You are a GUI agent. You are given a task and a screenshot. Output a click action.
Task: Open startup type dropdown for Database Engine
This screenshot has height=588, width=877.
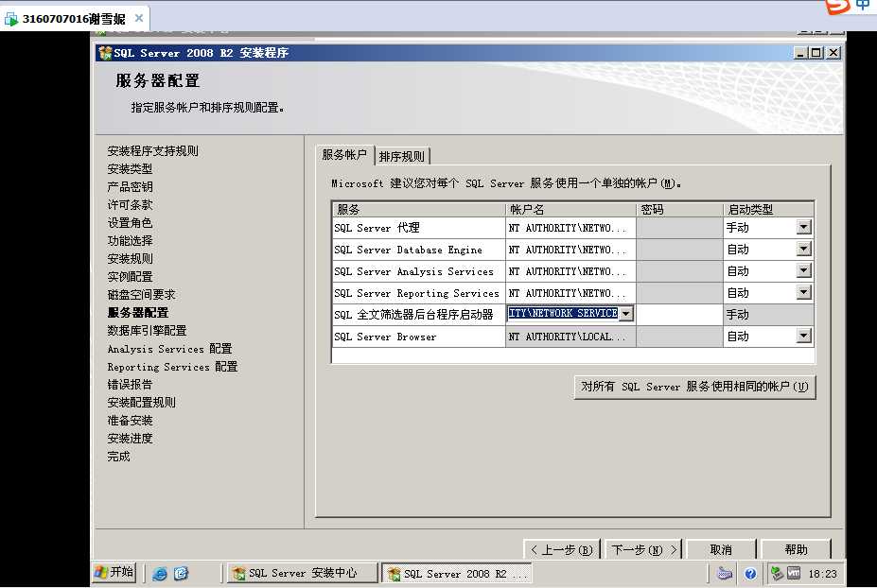pos(803,250)
